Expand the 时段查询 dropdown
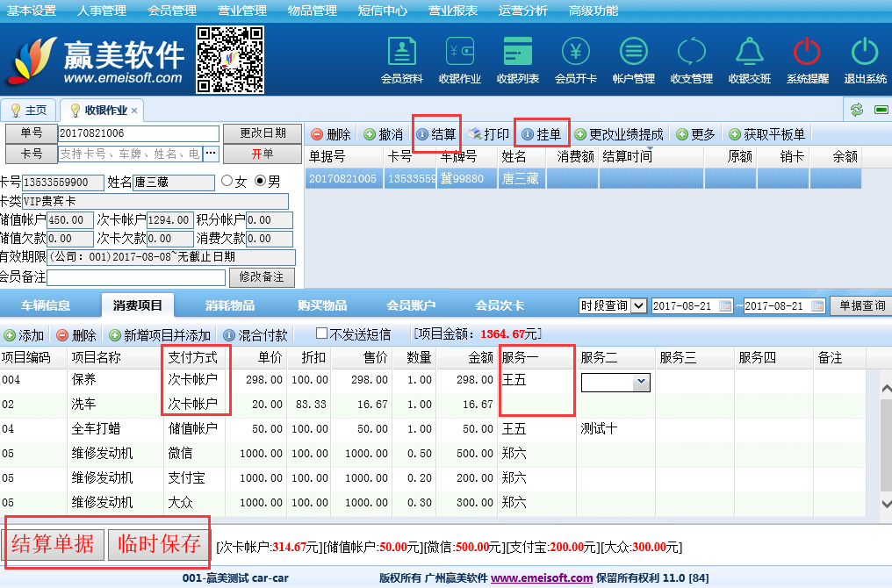The image size is (892, 588). click(638, 306)
